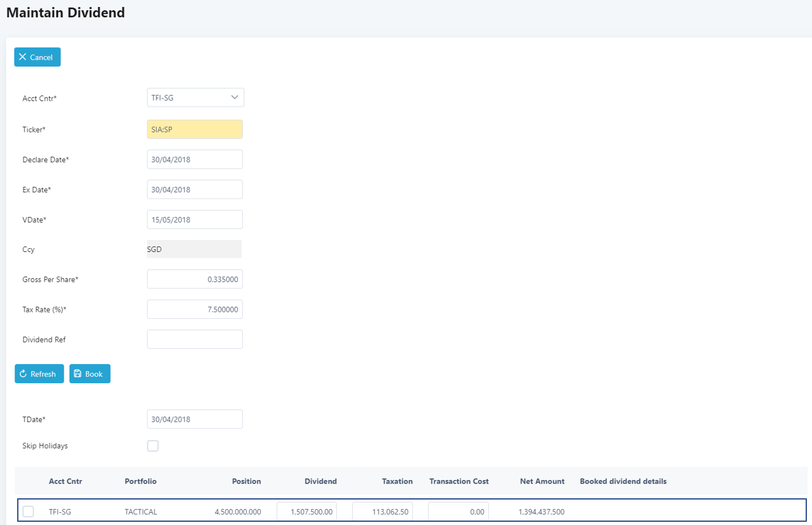
Task: Focus the Ticker field showing SIA:SP
Action: (195, 129)
